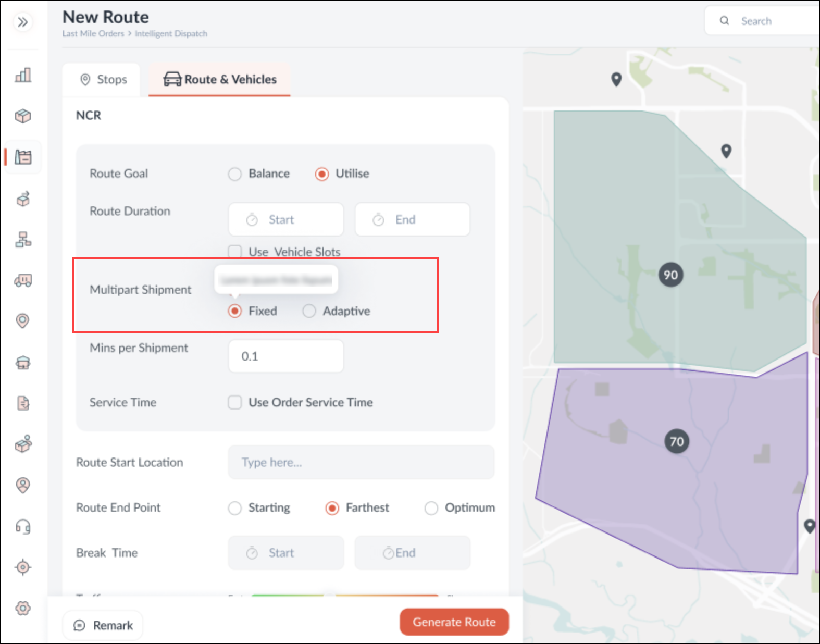
Task: Open the target crosshair icon in the sidebar
Action: click(23, 567)
